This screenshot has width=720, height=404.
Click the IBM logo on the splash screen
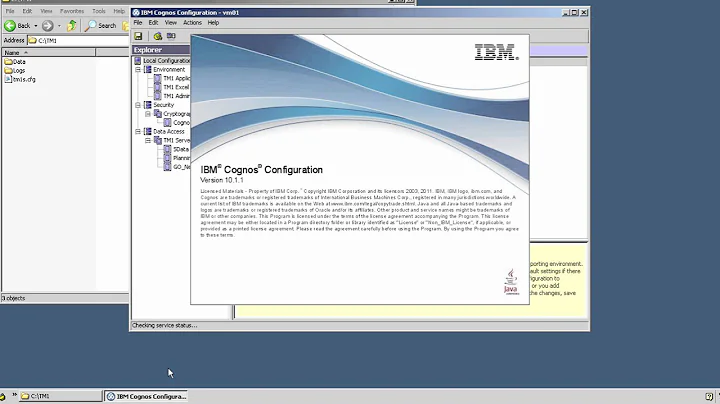[496, 52]
